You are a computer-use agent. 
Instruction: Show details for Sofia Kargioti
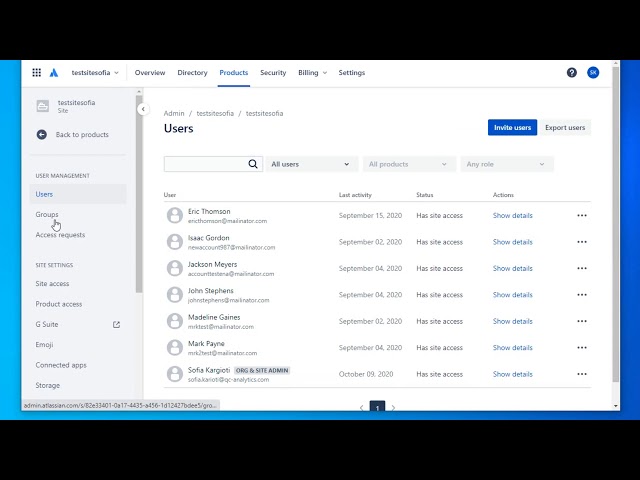coord(513,374)
